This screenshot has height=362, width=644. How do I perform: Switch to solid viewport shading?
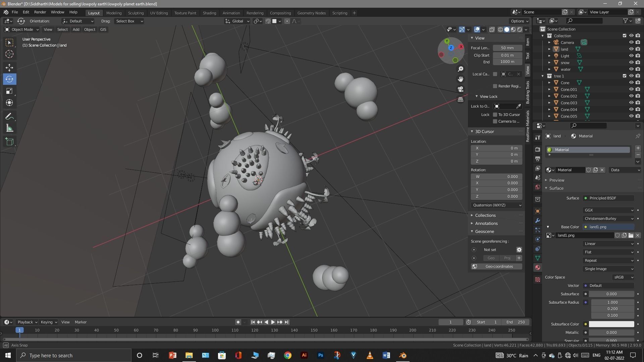[x=506, y=29]
